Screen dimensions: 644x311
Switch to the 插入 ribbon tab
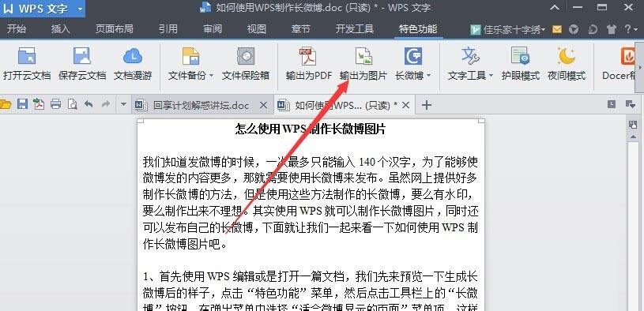(61, 28)
